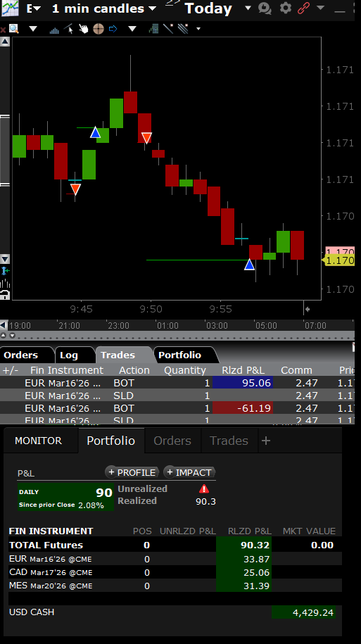Click the scroll-up arrow left of chart
Screen dimensions: 361x644
pos(5,42)
